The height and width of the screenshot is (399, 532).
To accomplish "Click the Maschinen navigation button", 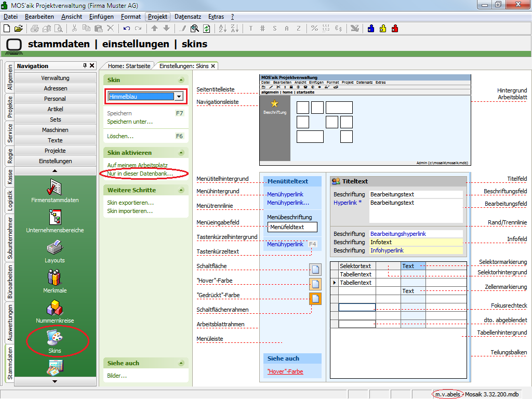I will coord(55,130).
